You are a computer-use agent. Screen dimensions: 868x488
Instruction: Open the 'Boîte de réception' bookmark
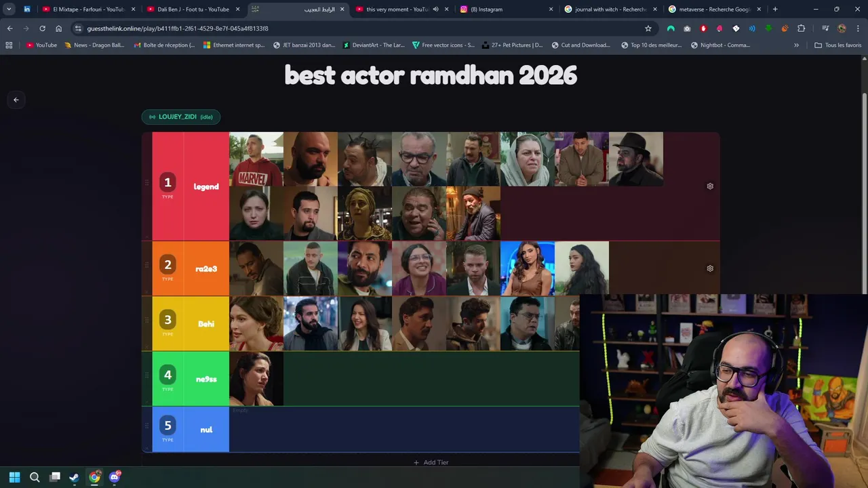tap(164, 45)
